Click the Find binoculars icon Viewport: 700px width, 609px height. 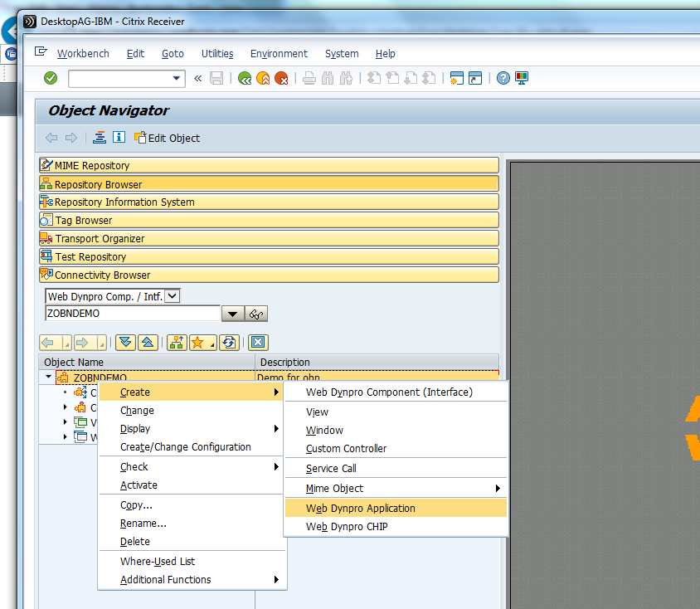click(x=328, y=79)
